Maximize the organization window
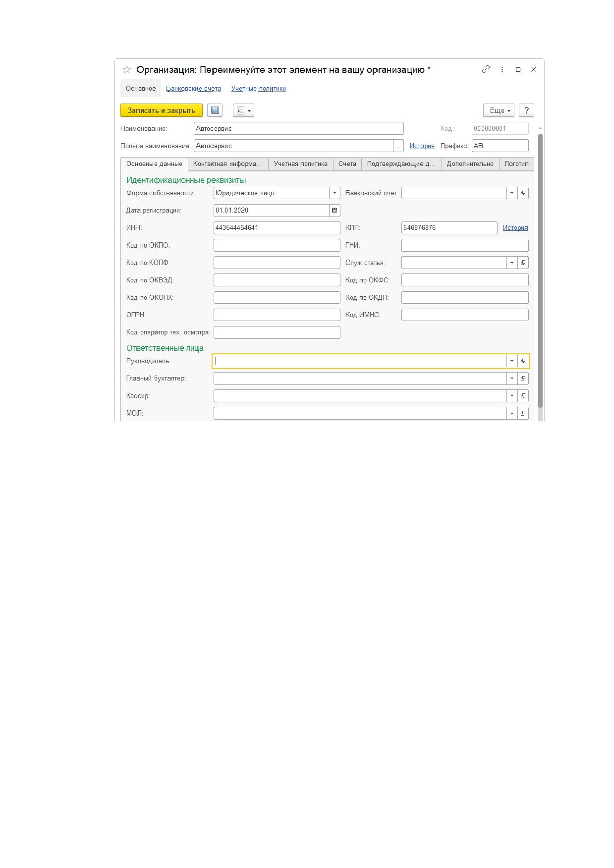Screen dimensions: 614x868 [x=518, y=70]
